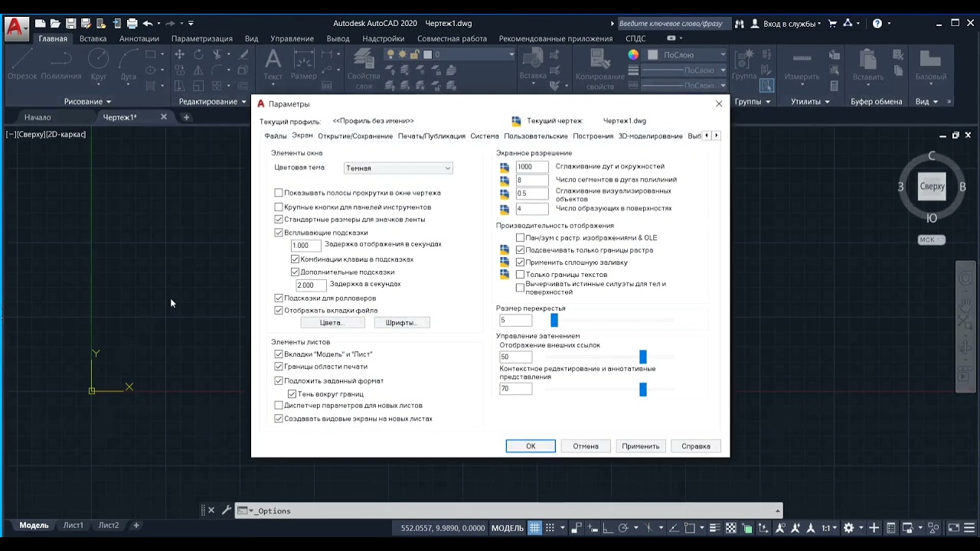The width and height of the screenshot is (980, 551).
Task: Enable Только границы текстов
Action: point(521,274)
